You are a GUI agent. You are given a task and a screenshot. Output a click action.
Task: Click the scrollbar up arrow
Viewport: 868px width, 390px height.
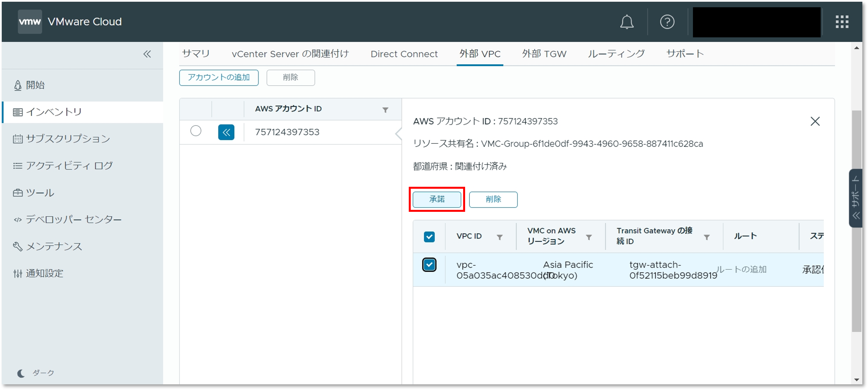click(x=856, y=48)
